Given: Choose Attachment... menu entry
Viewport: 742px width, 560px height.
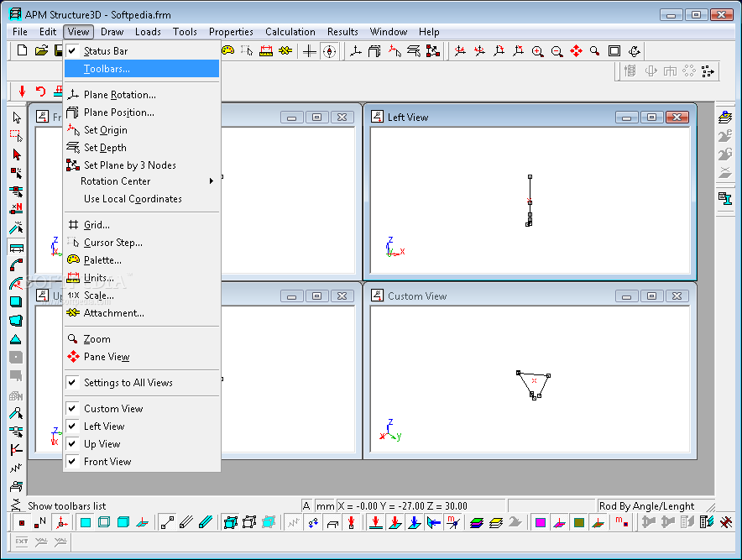Looking at the screenshot, I should [x=142, y=313].
